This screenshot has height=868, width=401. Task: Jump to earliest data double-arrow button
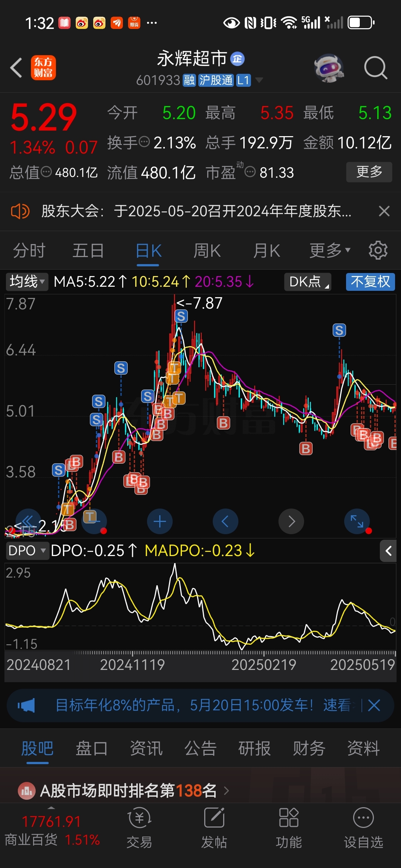tap(28, 522)
